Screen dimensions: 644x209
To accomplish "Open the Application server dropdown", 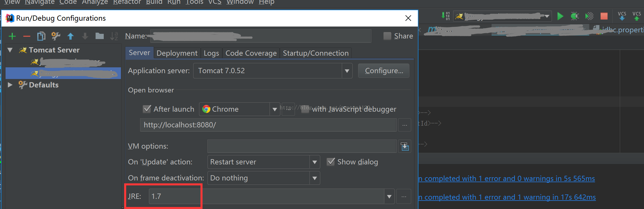I will tap(347, 71).
